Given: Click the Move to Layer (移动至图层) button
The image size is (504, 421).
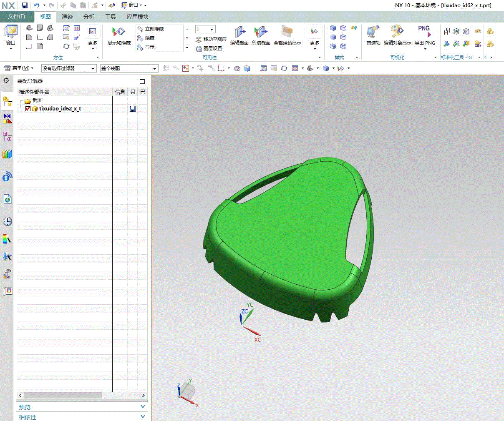Looking at the screenshot, I should click(211, 39).
